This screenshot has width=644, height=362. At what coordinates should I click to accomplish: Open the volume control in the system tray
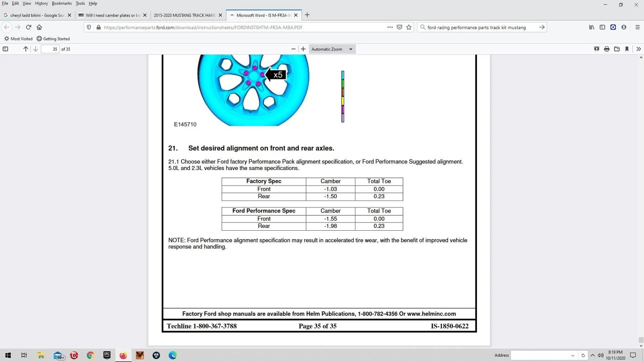point(601,355)
